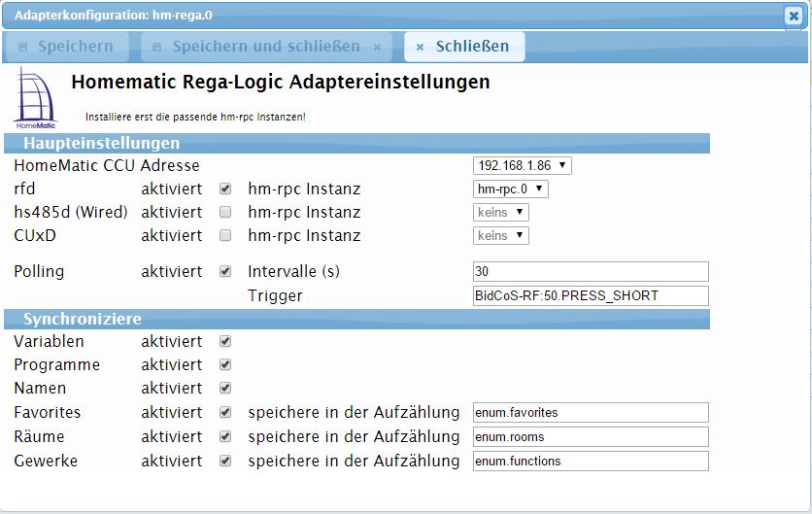Expand the hs485d hm-rpc Instanz dropdown

[501, 212]
